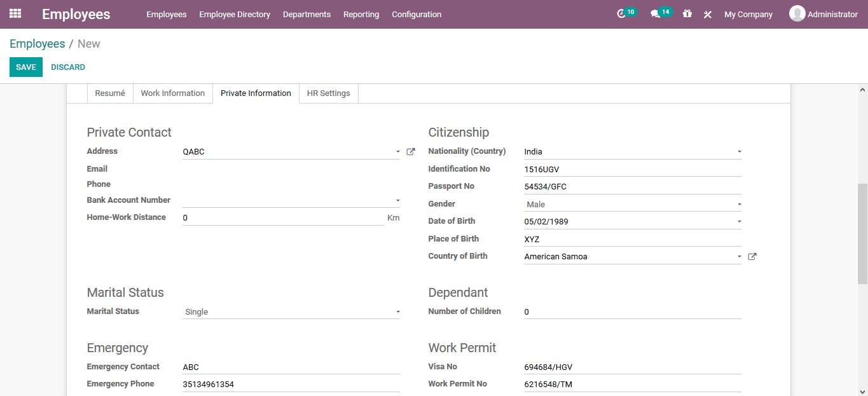Image resolution: width=868 pixels, height=396 pixels.
Task: Open the developer tools wrench icon
Action: click(707, 13)
